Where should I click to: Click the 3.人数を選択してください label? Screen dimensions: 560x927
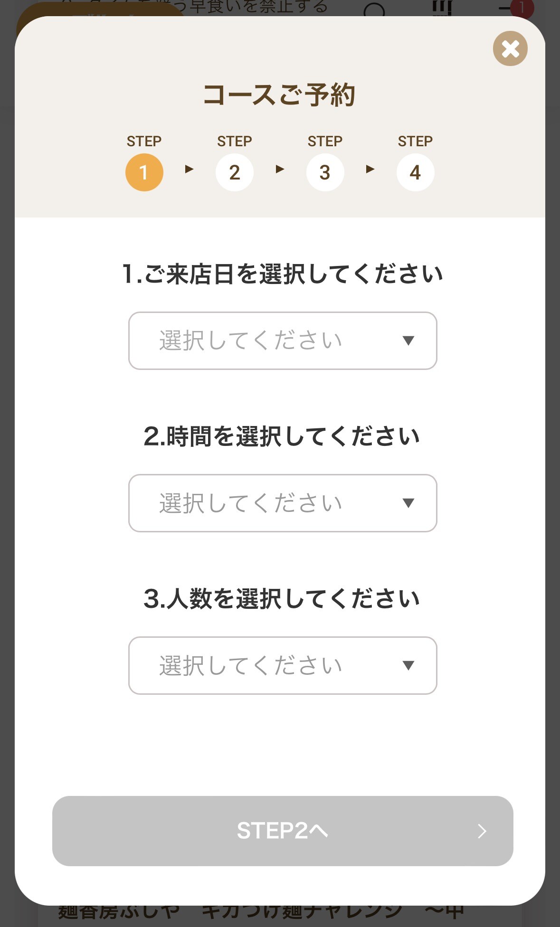282,599
